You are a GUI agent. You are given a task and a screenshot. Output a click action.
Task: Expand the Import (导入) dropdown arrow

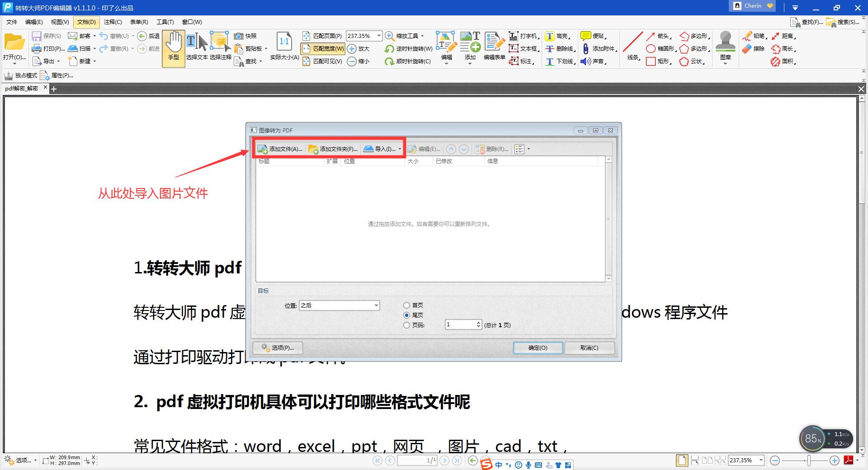[x=400, y=149]
